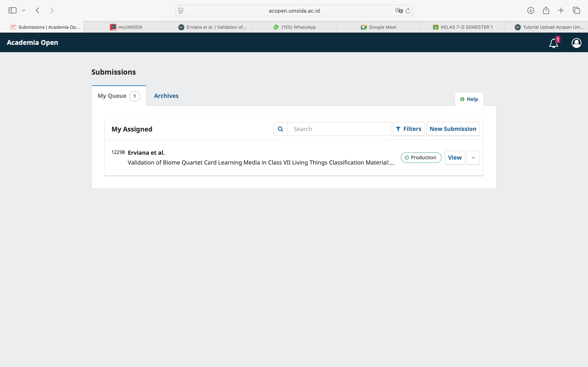
Task: Expand the Erviana submission details chevron
Action: point(473,158)
